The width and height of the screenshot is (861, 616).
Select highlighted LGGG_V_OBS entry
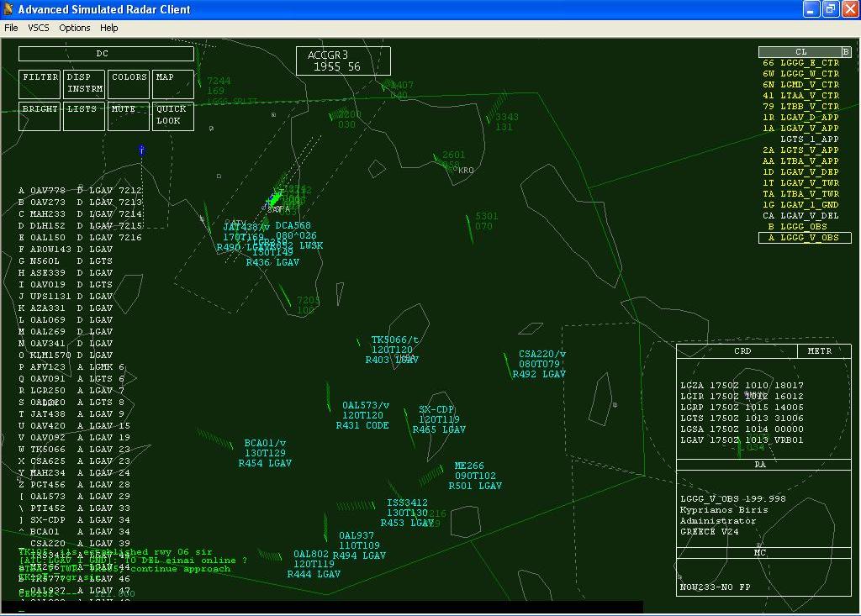[805, 238]
